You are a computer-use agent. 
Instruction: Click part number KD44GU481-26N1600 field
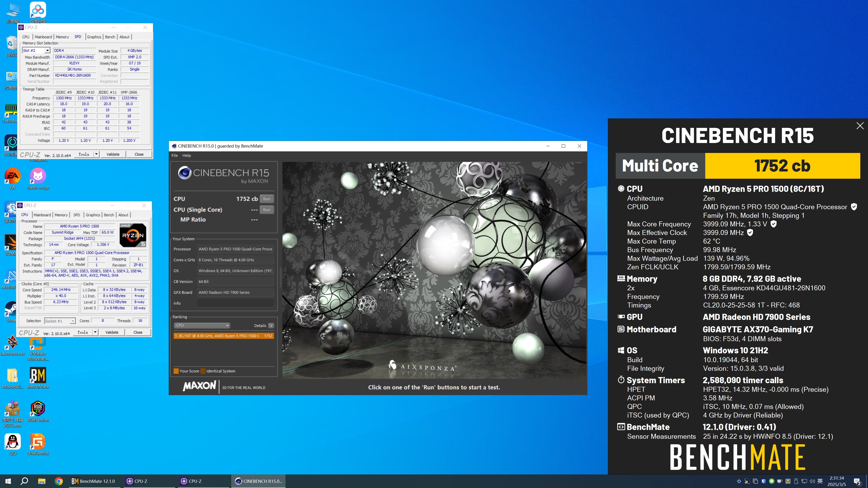(74, 75)
